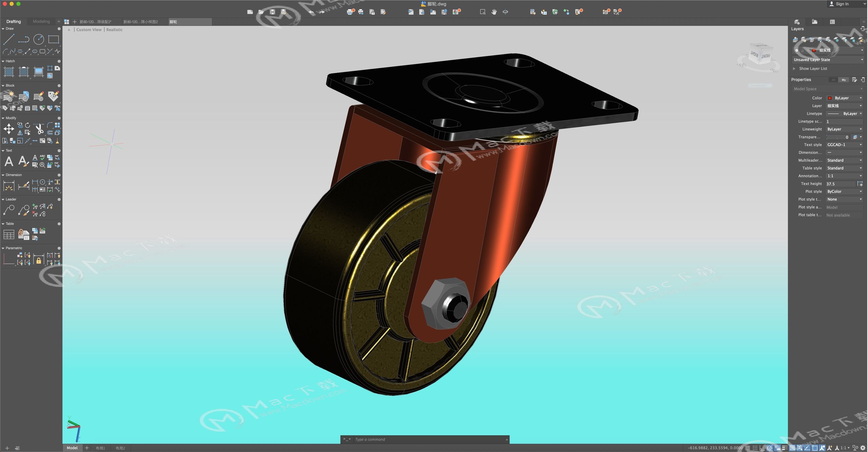868x452 pixels.
Task: Toggle transparency display in status bar
Action: tap(792, 448)
